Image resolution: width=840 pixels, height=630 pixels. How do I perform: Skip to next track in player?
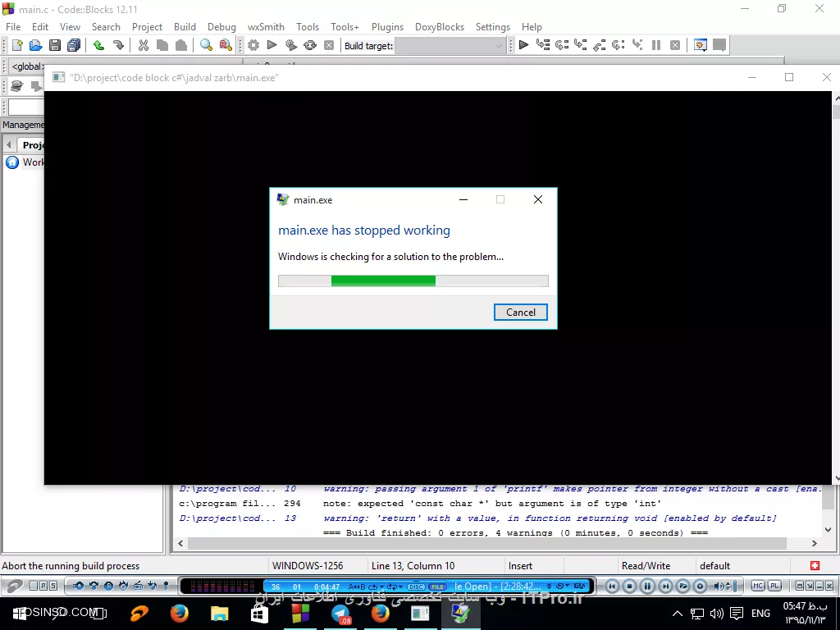click(x=664, y=586)
